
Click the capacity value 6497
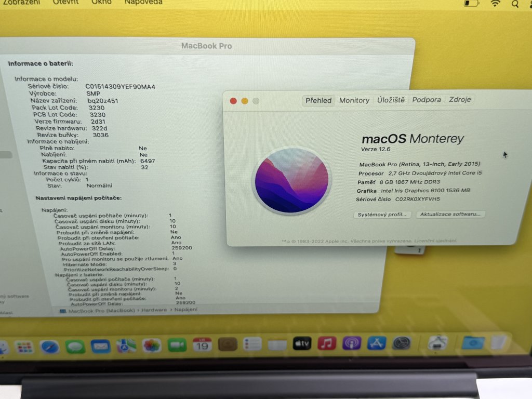pyautogui.click(x=148, y=161)
